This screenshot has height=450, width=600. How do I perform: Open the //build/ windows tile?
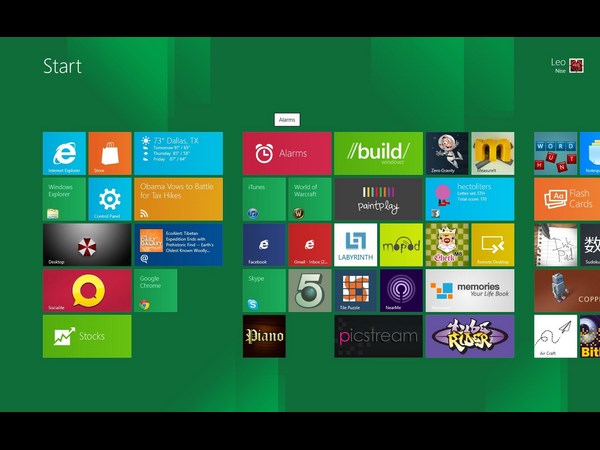378,153
